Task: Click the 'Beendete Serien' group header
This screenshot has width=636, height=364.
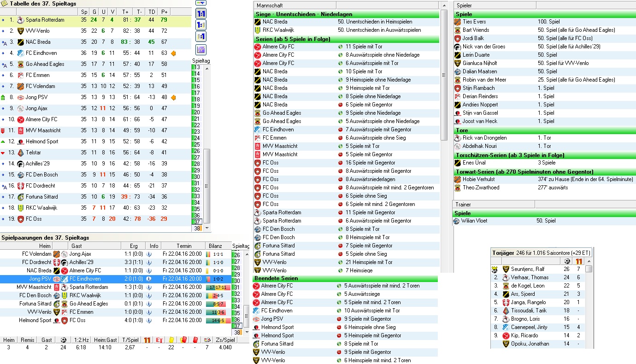Action: (346, 278)
